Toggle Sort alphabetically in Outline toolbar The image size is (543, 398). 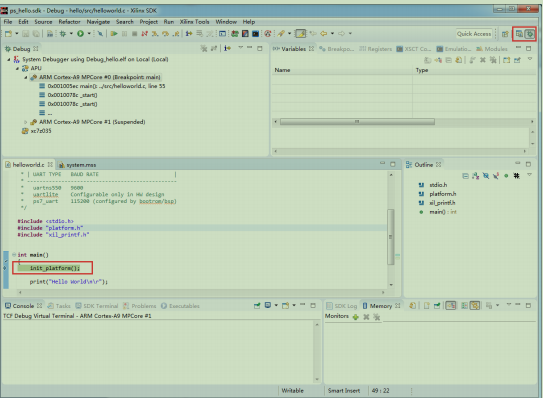click(475, 176)
